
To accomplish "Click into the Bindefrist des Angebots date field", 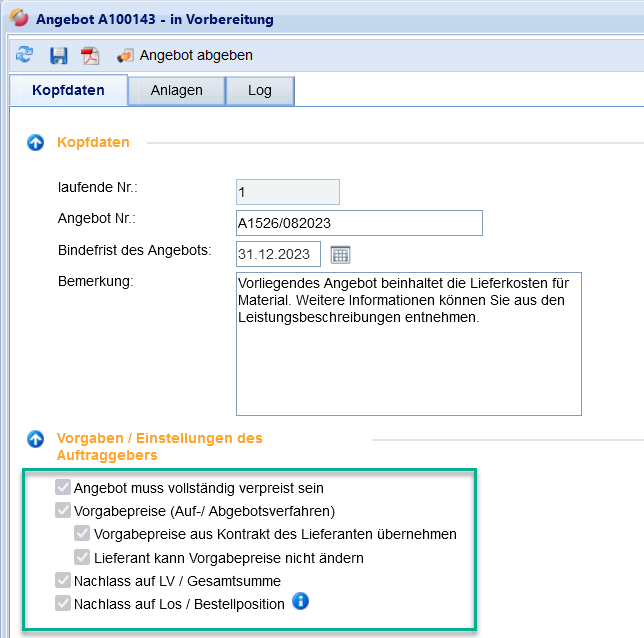I will (278, 254).
